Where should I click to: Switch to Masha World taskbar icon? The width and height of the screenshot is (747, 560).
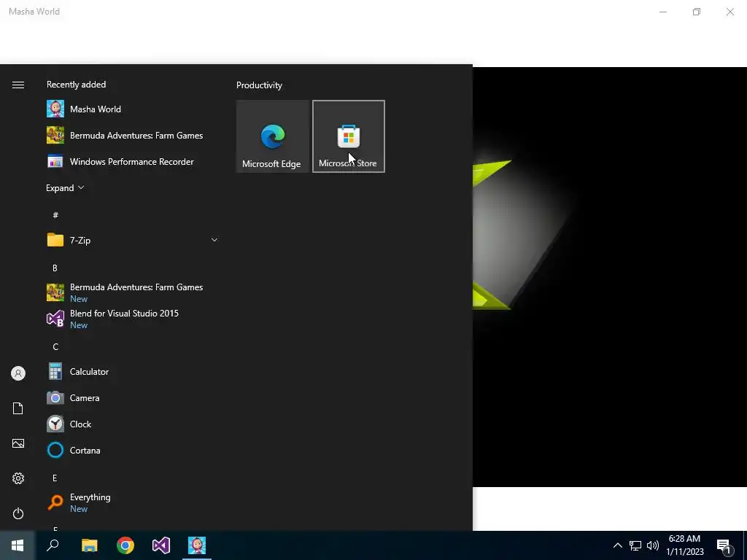[x=197, y=545]
